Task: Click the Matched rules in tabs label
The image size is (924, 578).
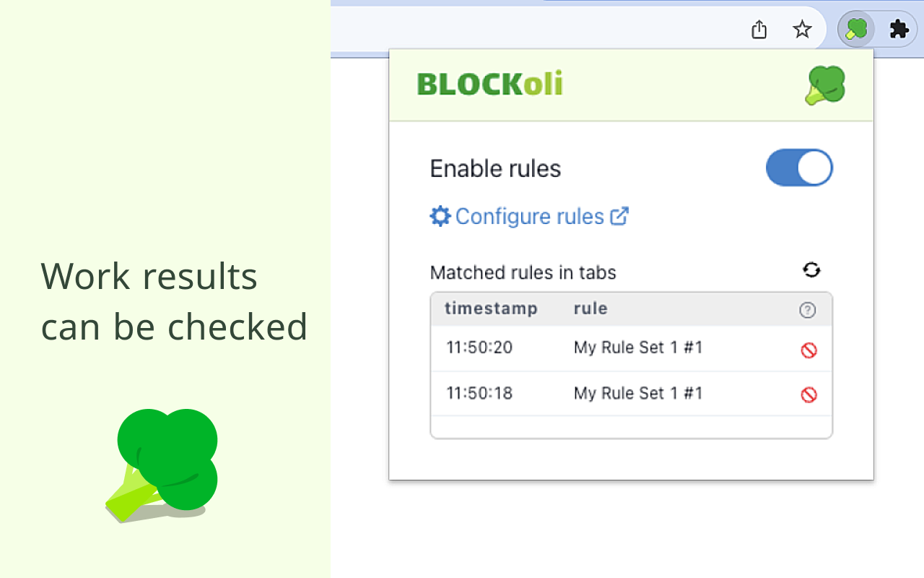Action: [x=523, y=272]
